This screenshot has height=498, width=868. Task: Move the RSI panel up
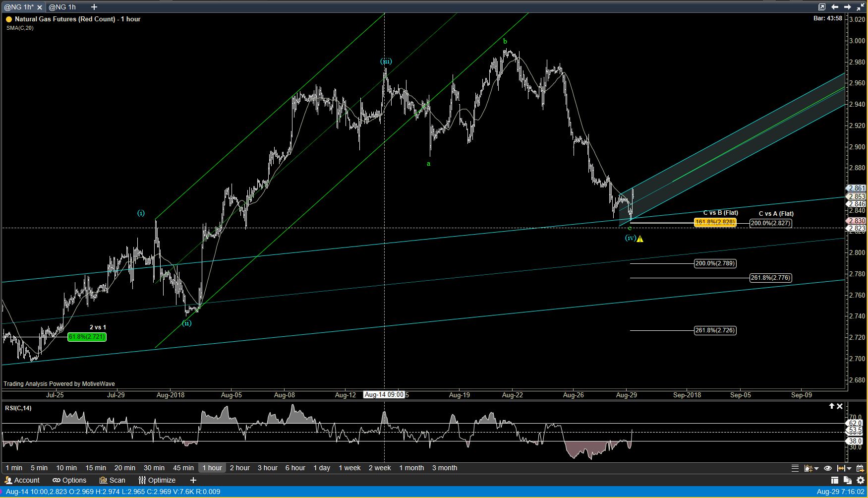point(832,406)
